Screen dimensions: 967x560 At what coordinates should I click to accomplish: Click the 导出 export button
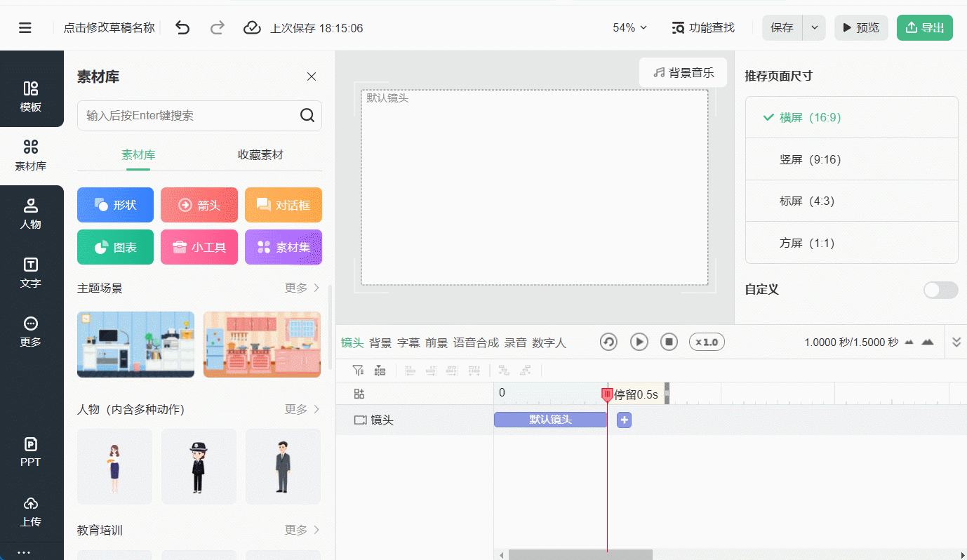click(x=924, y=28)
